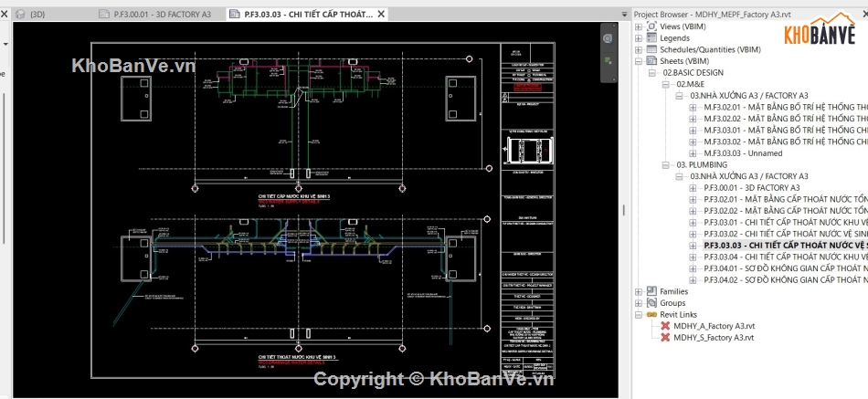Viewport: 868px width, 399px height.
Task: Click the Project Browser title bar
Action: tap(750, 15)
